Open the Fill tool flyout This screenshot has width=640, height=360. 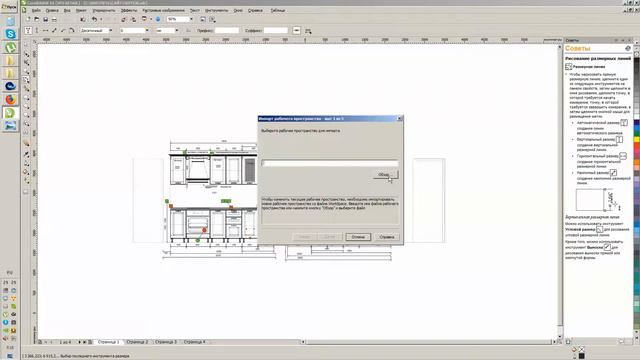pos(27,171)
